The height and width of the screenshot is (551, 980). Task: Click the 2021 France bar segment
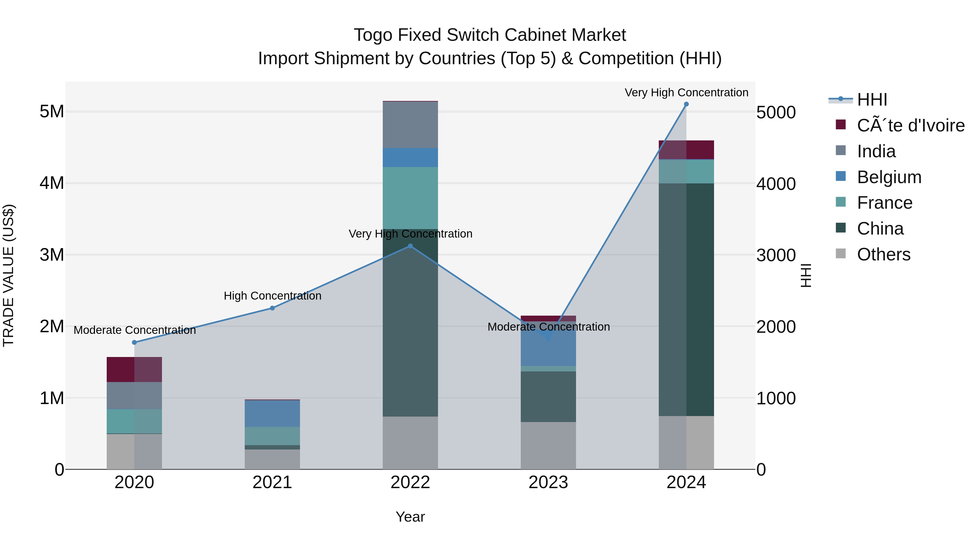coord(272,436)
